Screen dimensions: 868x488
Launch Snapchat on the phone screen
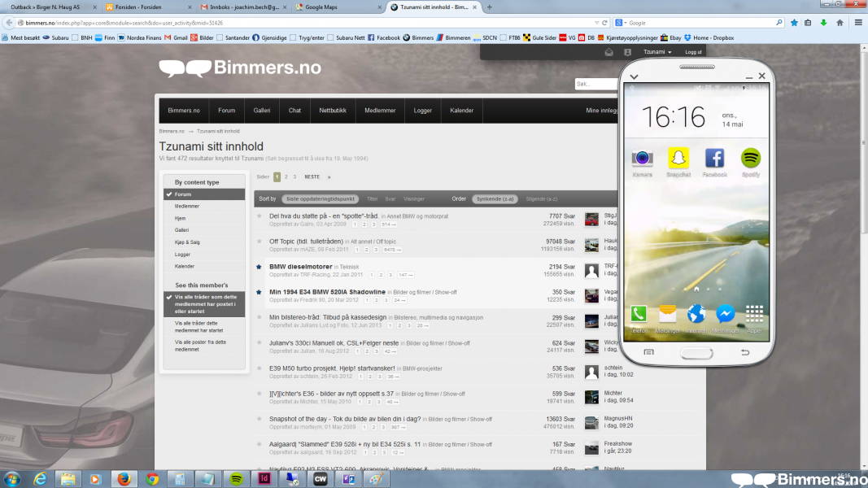point(678,159)
